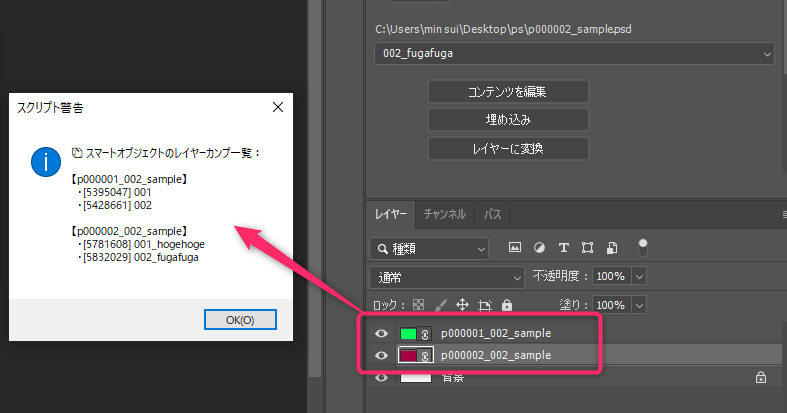Expand the 不透明度 opacity dropdown arrow
This screenshot has width=787, height=413.
(639, 276)
